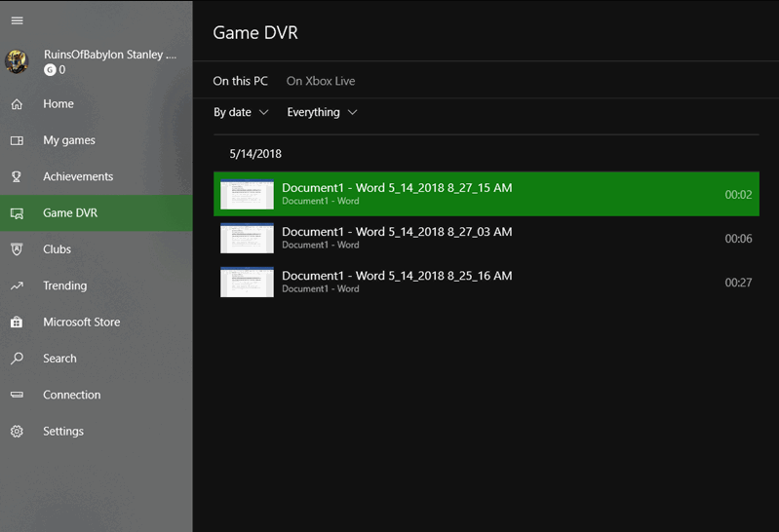Open the Trending arrow icon
This screenshot has width=779, height=532.
click(x=17, y=285)
